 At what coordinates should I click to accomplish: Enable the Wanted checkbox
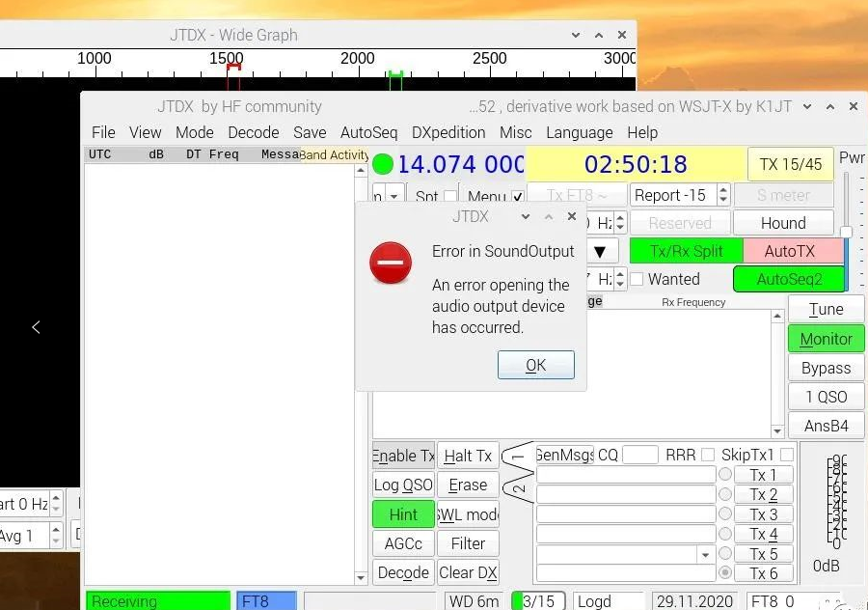coord(637,279)
